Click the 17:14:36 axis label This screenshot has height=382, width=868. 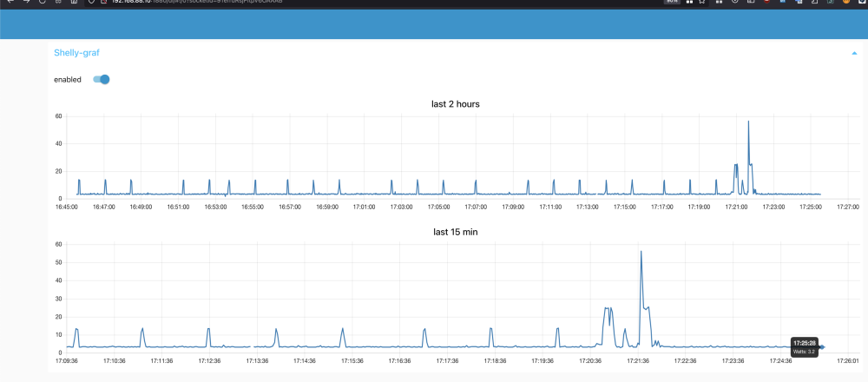pyautogui.click(x=304, y=361)
